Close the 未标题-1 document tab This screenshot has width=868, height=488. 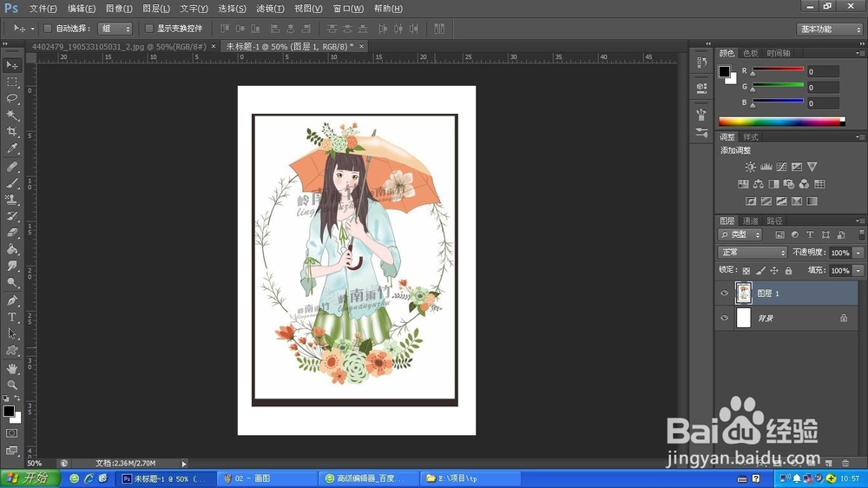coord(361,47)
